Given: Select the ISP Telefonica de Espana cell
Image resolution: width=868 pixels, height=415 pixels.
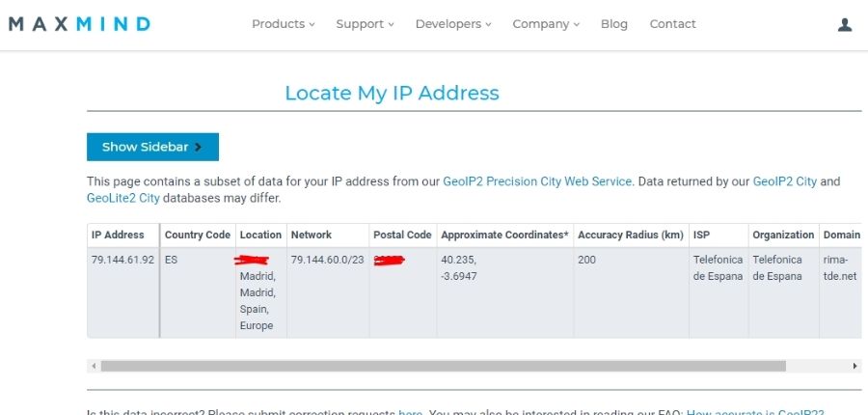Looking at the screenshot, I should [719, 292].
